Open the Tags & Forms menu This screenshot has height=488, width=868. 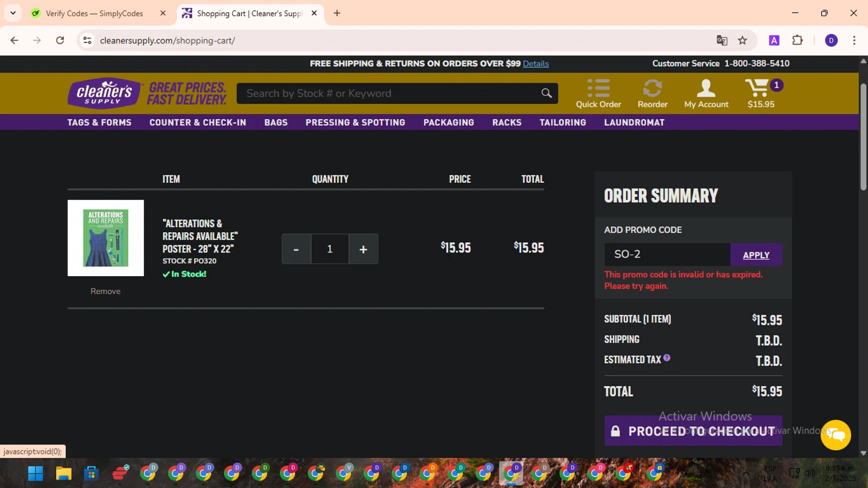(100, 123)
